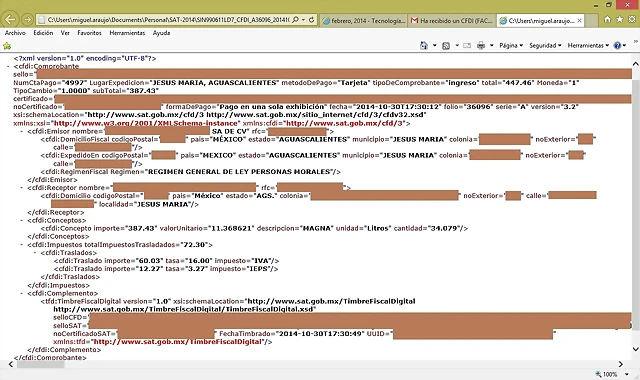Open the Archivo menu

(15, 33)
